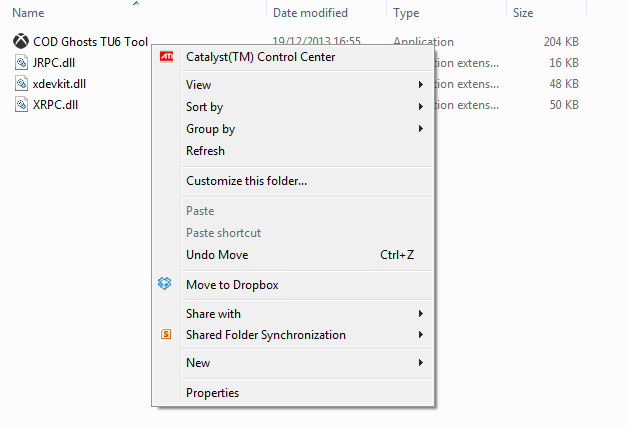
Task: Sort files by the Name column header
Action: pos(28,13)
